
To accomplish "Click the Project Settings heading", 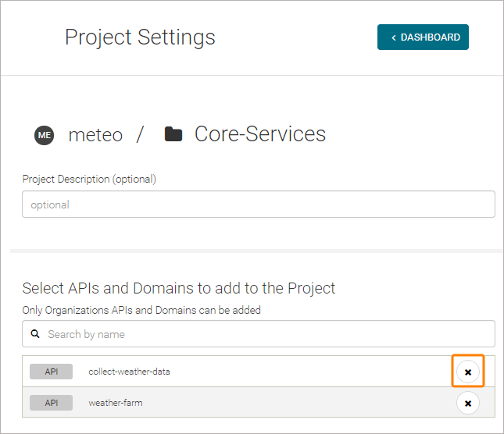I will pyautogui.click(x=140, y=37).
